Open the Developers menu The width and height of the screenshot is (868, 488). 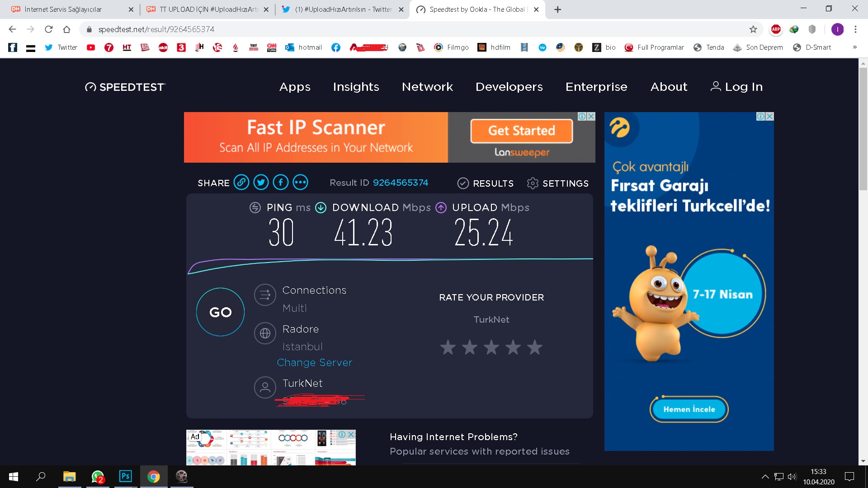[x=509, y=87]
